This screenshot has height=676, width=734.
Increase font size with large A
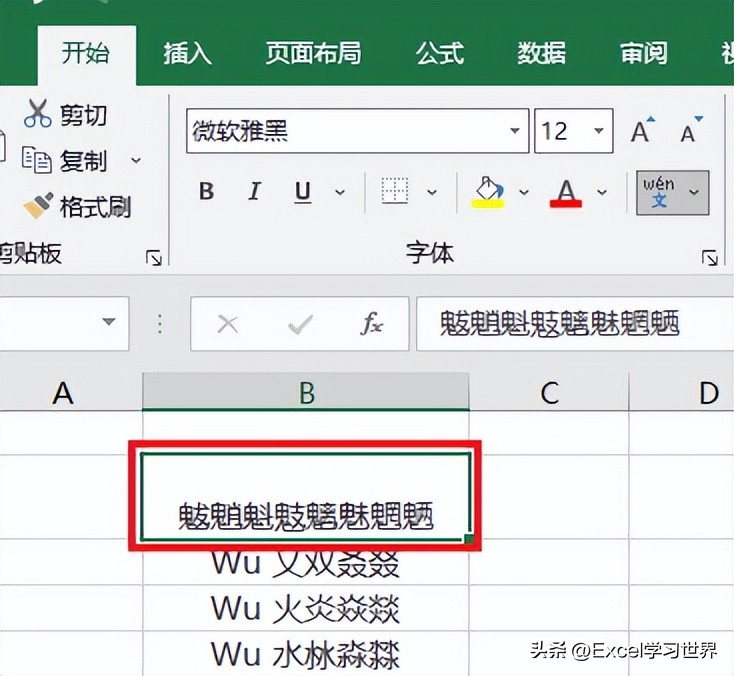coord(643,130)
